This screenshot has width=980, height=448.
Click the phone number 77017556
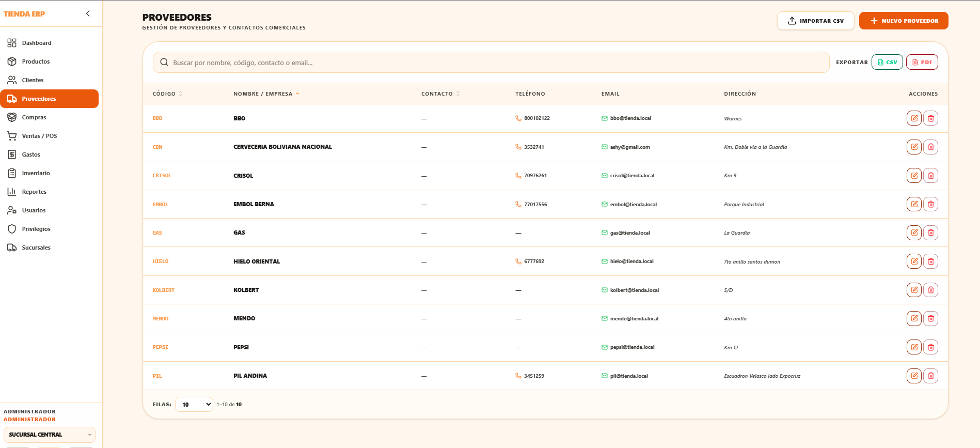click(x=535, y=205)
